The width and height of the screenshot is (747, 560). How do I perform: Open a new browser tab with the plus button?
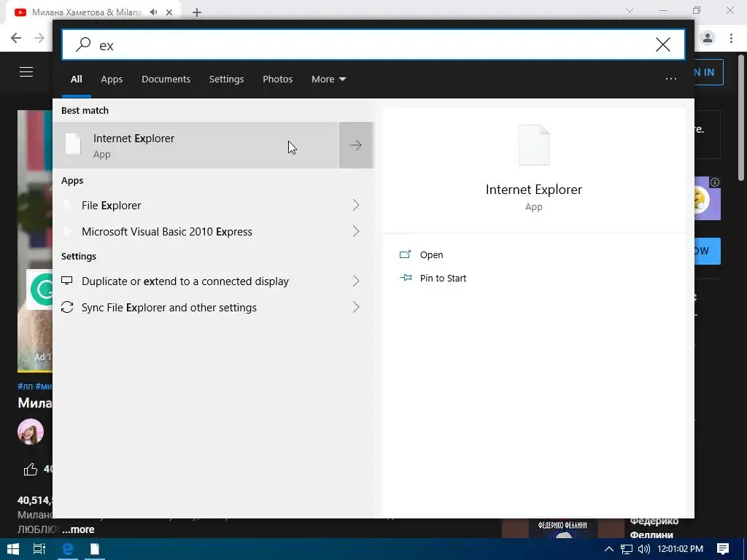[x=197, y=12]
